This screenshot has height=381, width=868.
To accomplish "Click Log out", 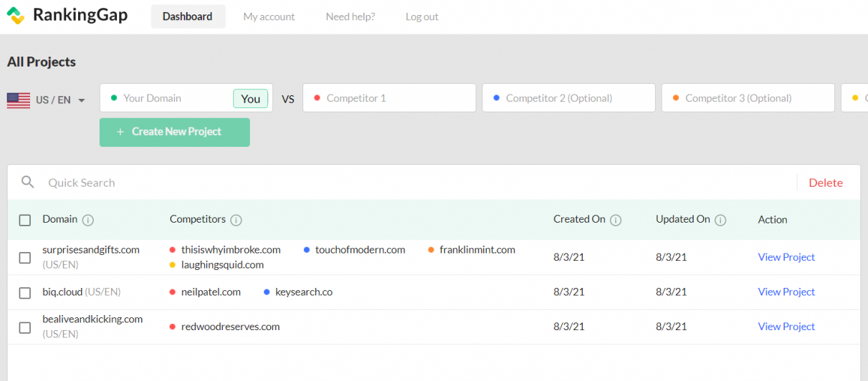I will pos(422,16).
